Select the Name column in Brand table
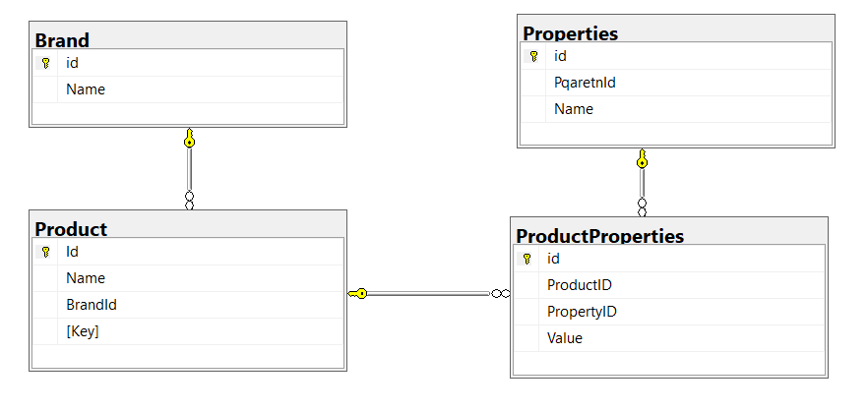 pos(86,89)
